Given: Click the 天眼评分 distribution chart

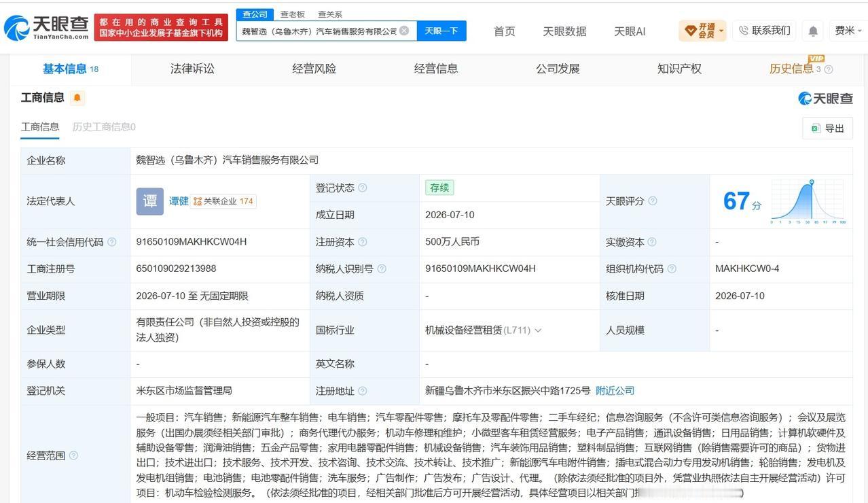Looking at the screenshot, I should pyautogui.click(x=808, y=202).
